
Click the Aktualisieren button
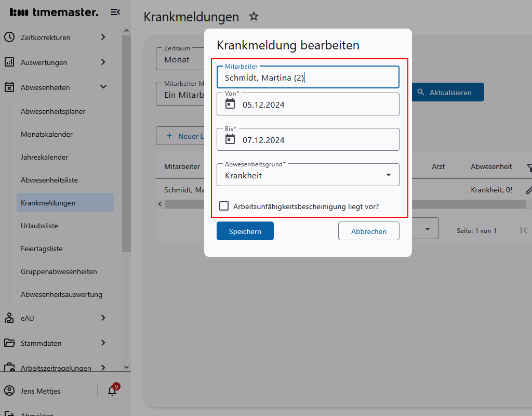[x=448, y=93]
